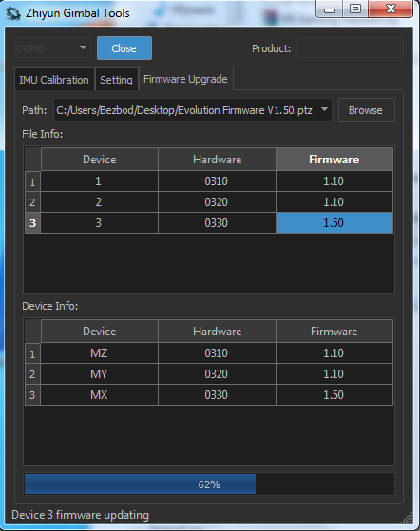The image size is (420, 531).
Task: Expand the firmware Path dropdown arrow
Action: (324, 110)
